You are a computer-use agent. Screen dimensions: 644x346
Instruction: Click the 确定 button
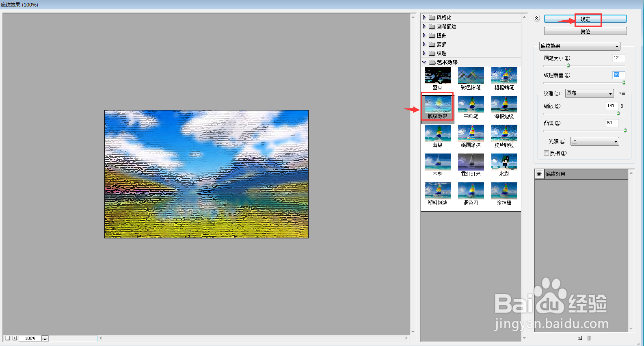click(585, 19)
